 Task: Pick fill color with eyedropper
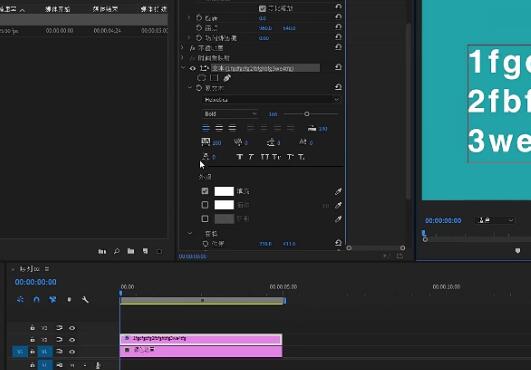coord(338,192)
